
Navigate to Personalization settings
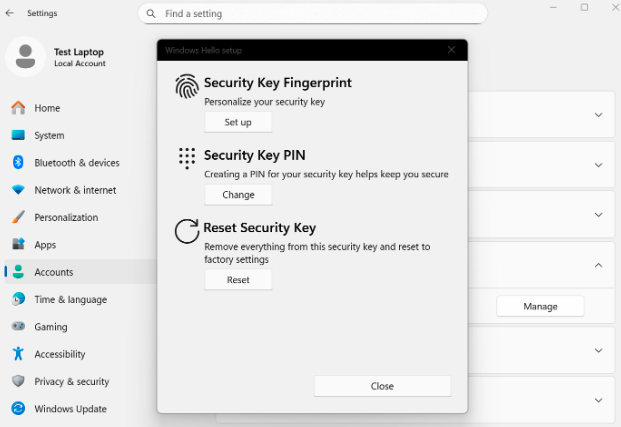[x=66, y=217]
